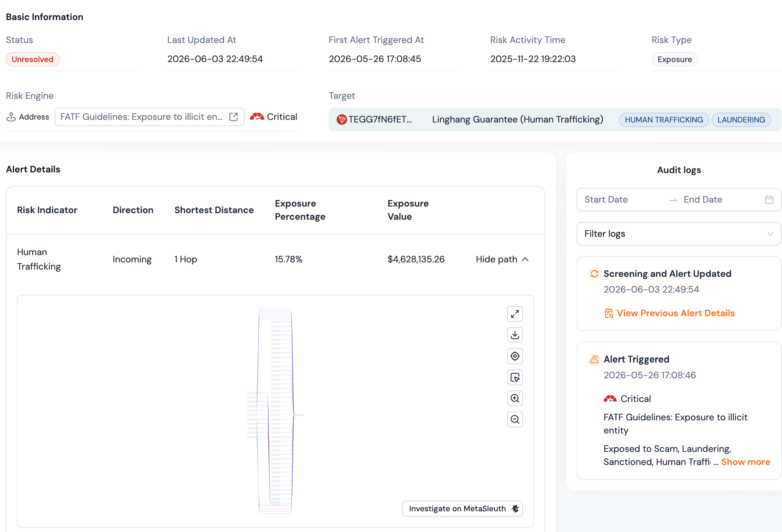Collapse the Hide path chevron
Image resolution: width=782 pixels, height=532 pixels.
[x=525, y=259]
